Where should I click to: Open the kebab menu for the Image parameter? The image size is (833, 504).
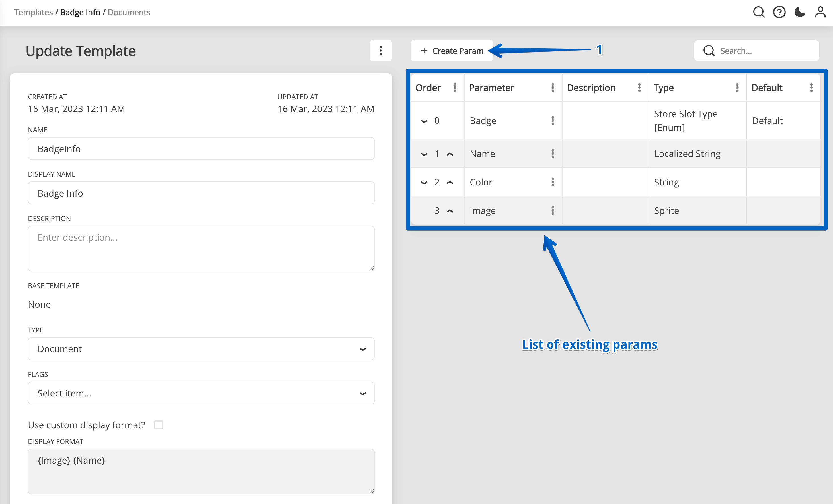coord(553,210)
